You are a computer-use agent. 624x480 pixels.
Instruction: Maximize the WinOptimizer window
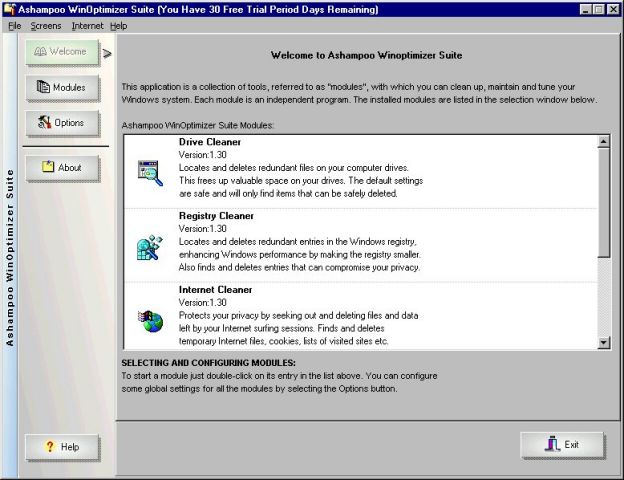click(598, 9)
